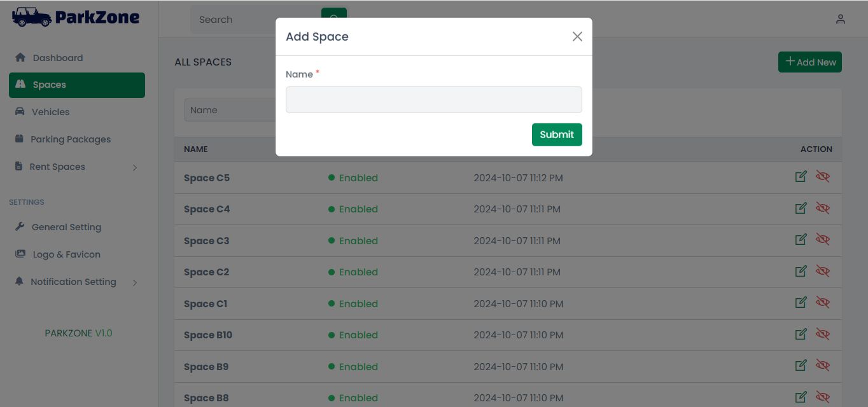
Task: Close the Add Space dialog
Action: [577, 36]
